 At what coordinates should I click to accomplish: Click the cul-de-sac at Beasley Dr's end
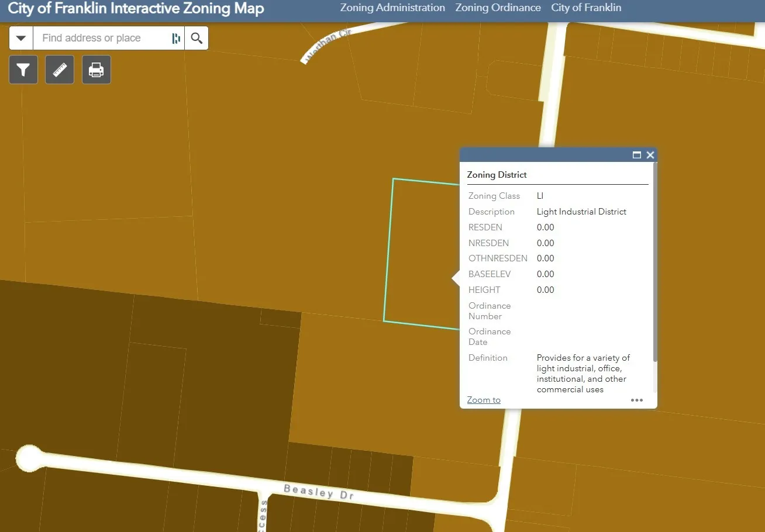pos(28,458)
